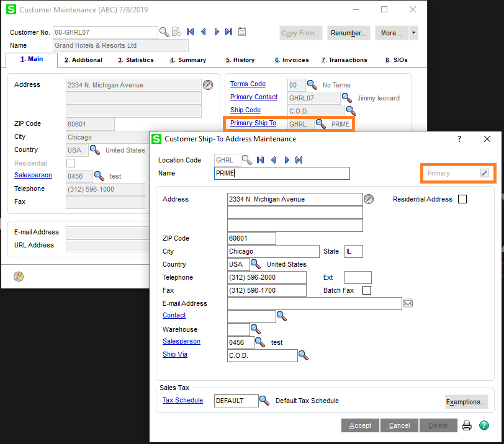Click Renumber... button
The image size is (504, 444).
tap(349, 33)
